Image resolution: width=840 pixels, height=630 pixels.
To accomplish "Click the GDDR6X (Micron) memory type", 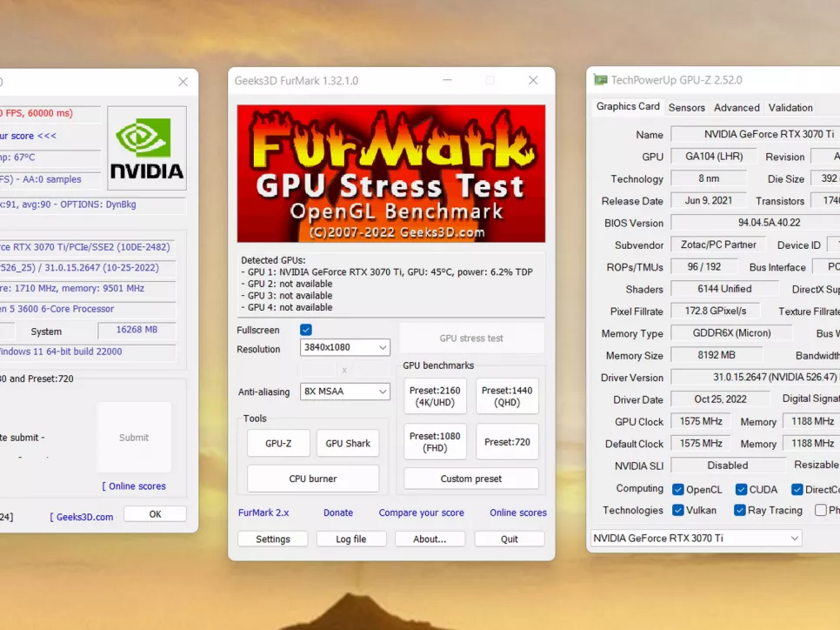I will (731, 333).
